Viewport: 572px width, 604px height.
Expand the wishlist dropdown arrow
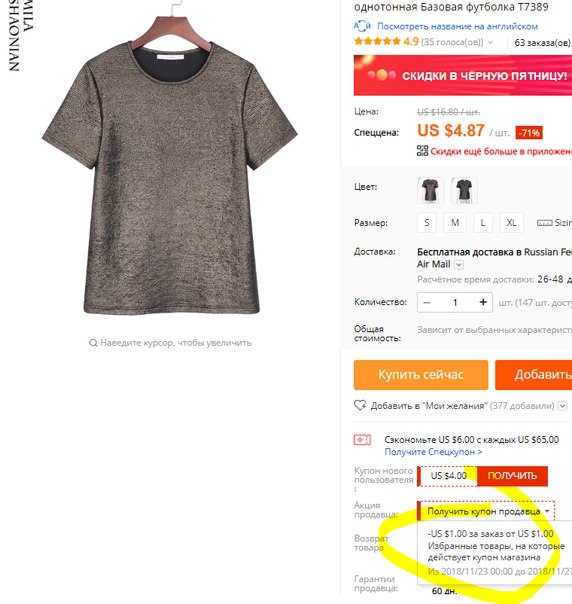tap(562, 406)
